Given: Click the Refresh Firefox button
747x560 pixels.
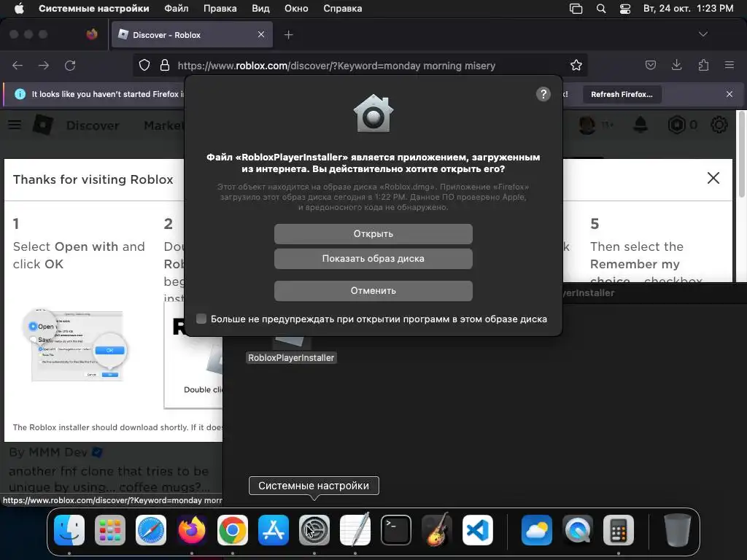Looking at the screenshot, I should (622, 94).
